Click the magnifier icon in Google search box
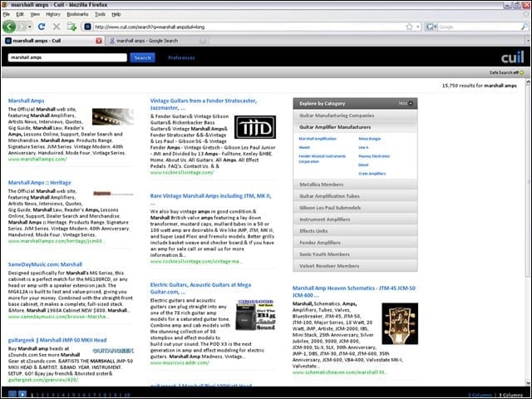Image resolution: width=532 pixels, height=399 pixels. (x=525, y=27)
